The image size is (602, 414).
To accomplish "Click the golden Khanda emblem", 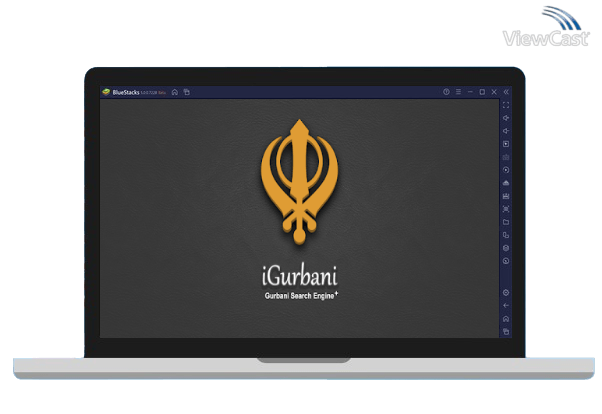I will click(299, 181).
